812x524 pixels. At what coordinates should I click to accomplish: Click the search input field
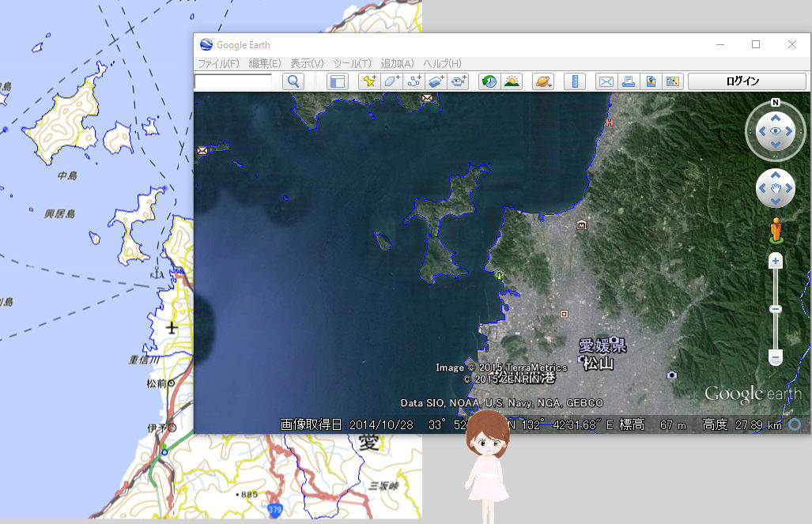coord(233,81)
